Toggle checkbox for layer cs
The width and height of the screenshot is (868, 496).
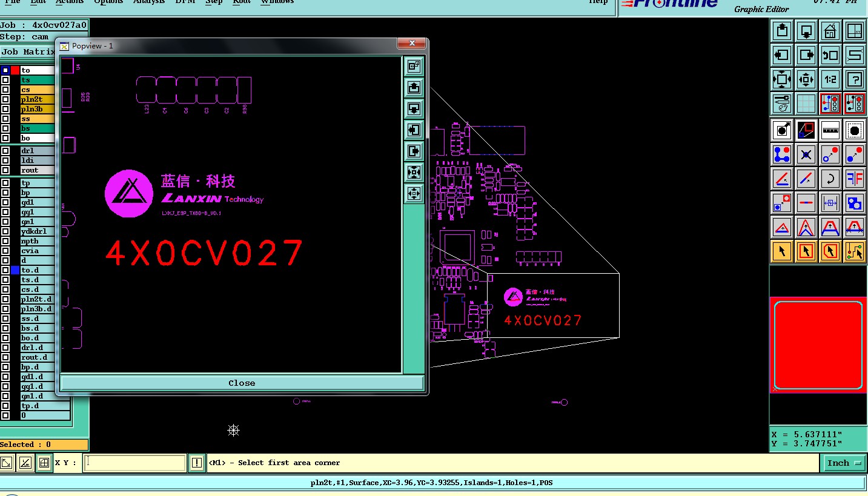click(5, 90)
